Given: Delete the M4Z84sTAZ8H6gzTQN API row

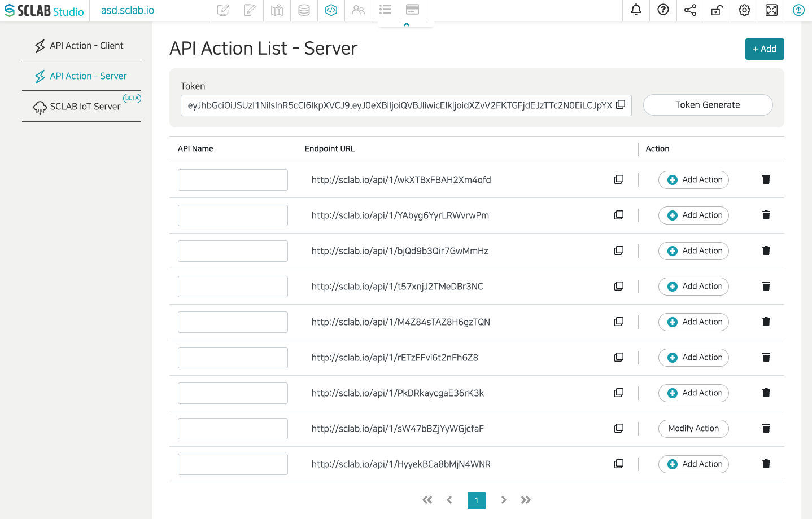Looking at the screenshot, I should tap(766, 322).
